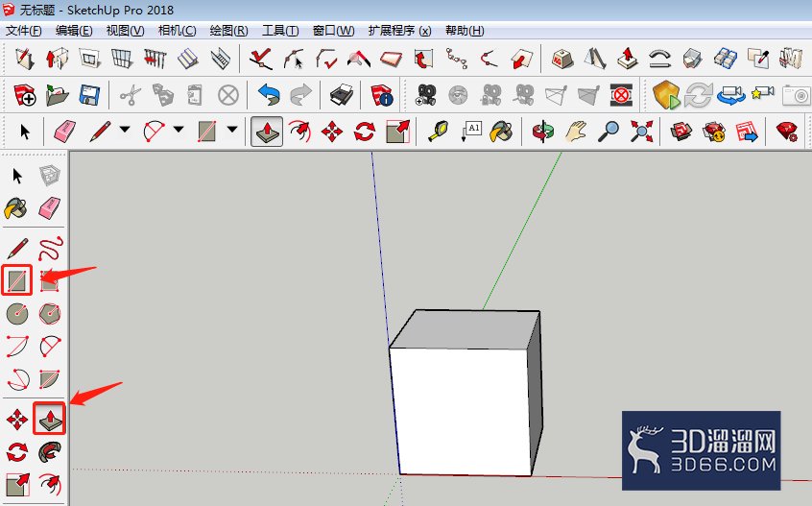
Task: Expand the arc tool dropdown arrow
Action: coord(179,129)
